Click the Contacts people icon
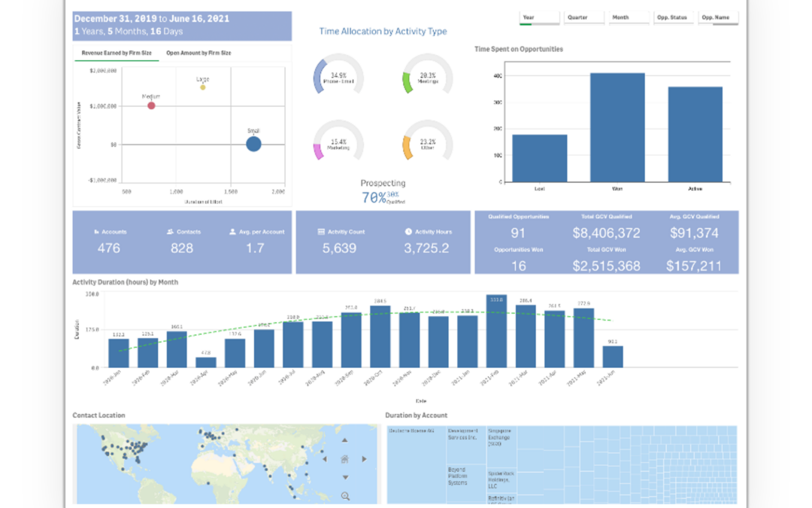 [x=170, y=232]
